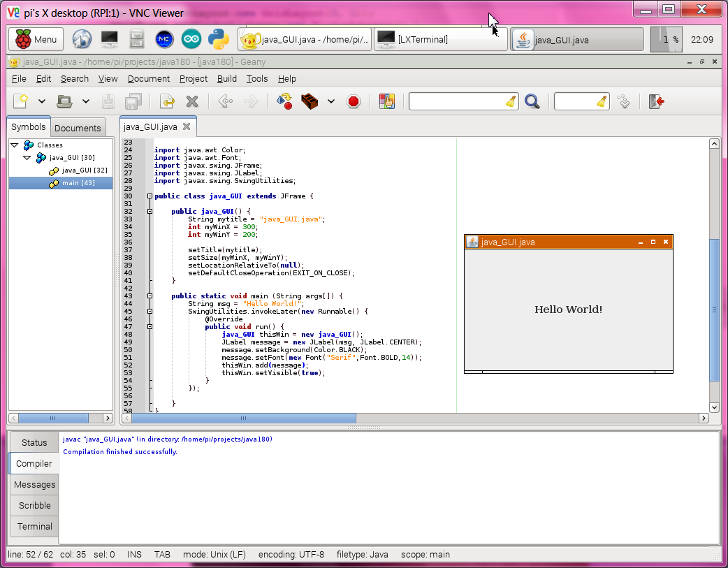Viewport: 728px width, 568px height.
Task: Open the color chooser toolbar icon
Action: (386, 102)
